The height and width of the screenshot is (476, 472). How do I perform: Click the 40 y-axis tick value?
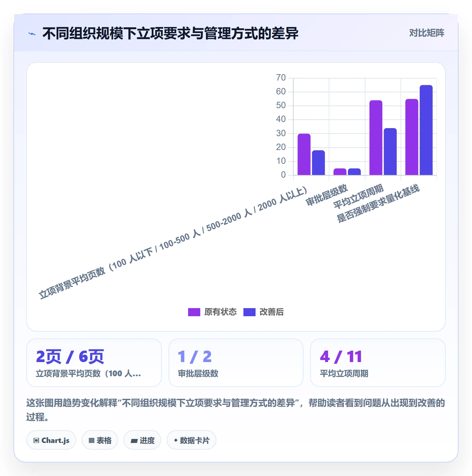(281, 119)
